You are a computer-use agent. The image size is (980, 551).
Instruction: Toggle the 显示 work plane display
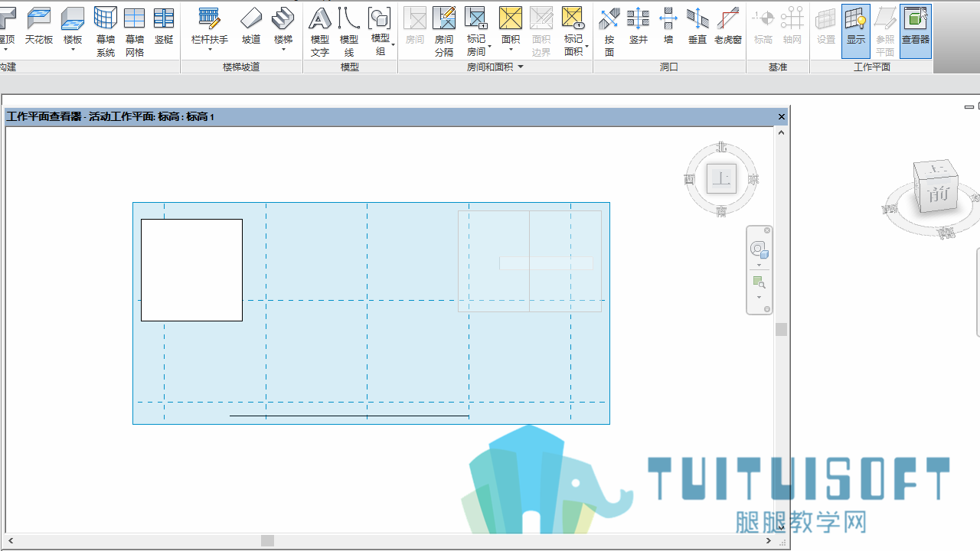[x=856, y=31]
